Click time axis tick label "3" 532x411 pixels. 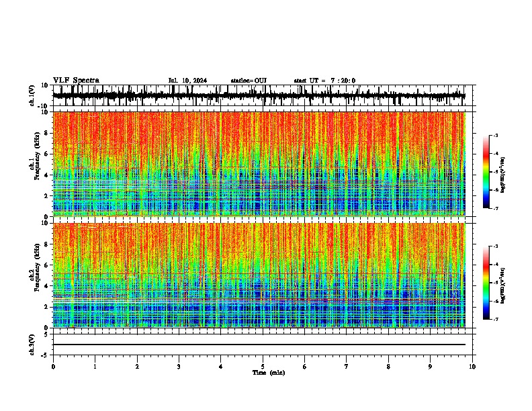[179, 367]
